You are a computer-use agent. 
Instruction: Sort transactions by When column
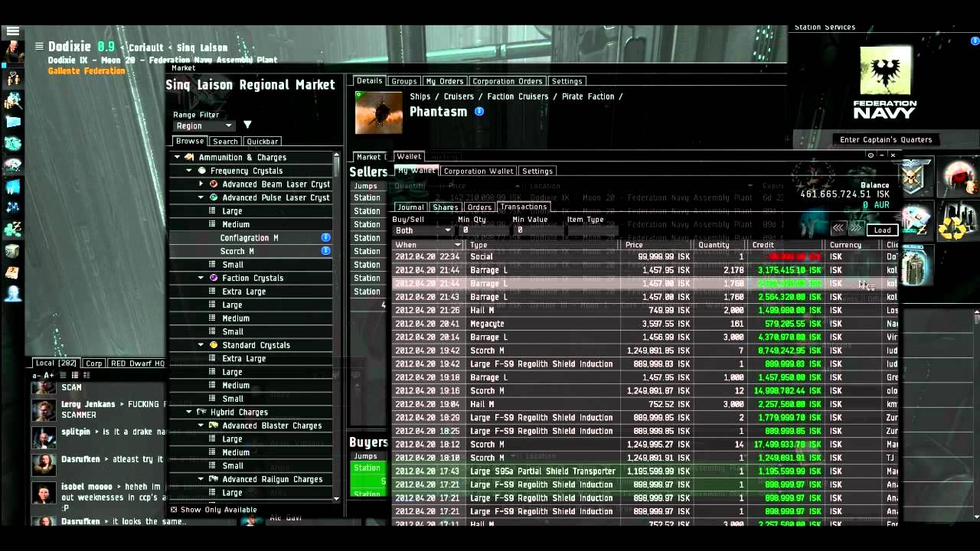428,245
